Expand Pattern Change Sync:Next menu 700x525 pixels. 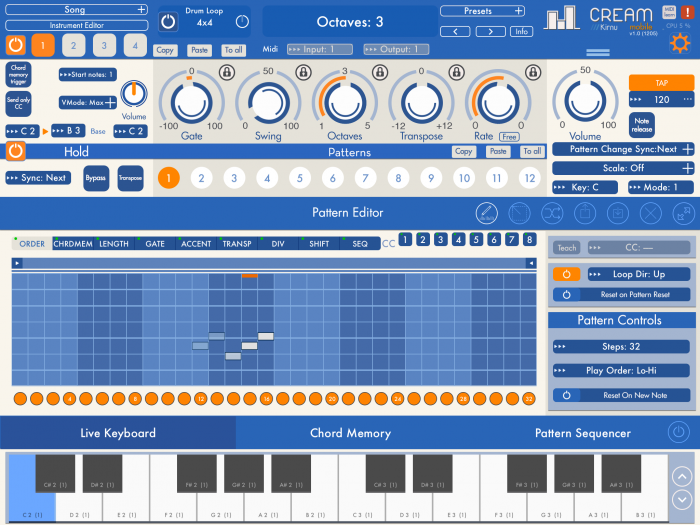pyautogui.click(x=623, y=149)
